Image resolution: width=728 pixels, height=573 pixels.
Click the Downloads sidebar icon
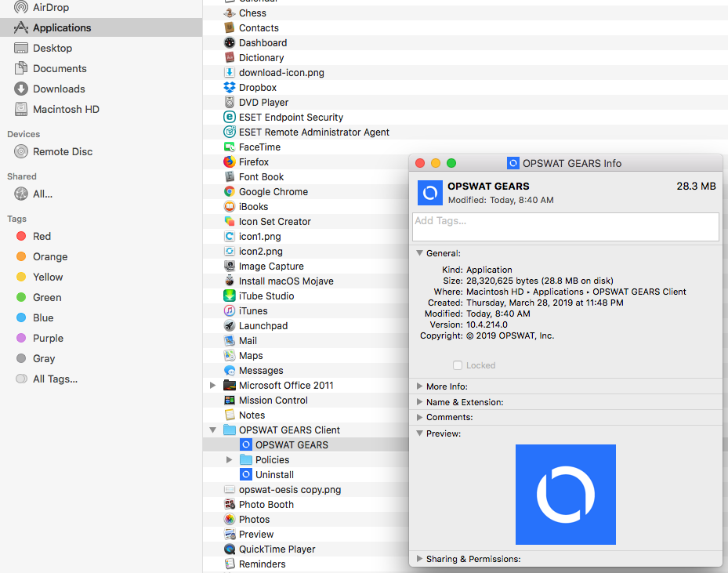pyautogui.click(x=21, y=89)
